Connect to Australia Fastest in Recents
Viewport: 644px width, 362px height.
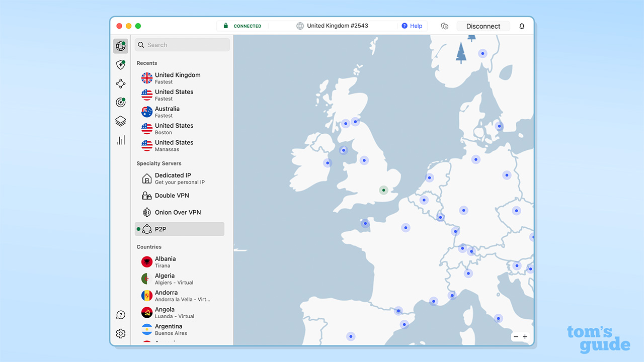click(167, 112)
